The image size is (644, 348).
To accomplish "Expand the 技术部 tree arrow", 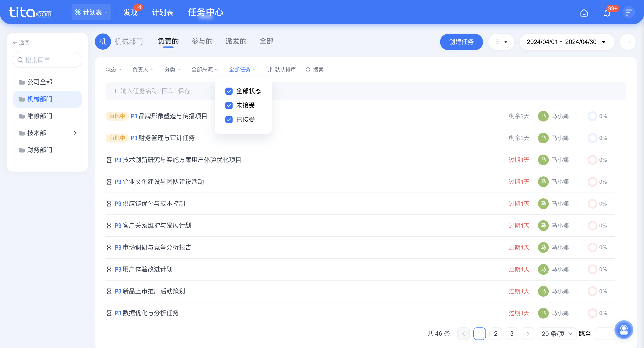I will pos(75,133).
